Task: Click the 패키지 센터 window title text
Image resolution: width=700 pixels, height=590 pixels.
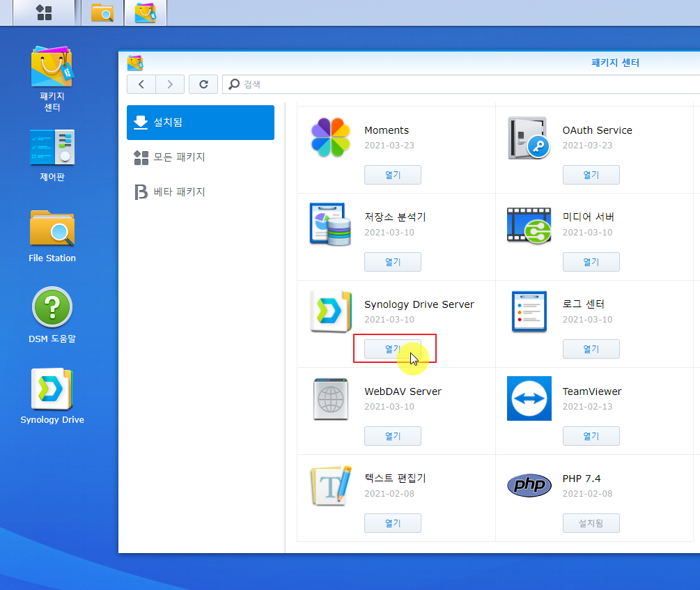Action: pyautogui.click(x=615, y=63)
